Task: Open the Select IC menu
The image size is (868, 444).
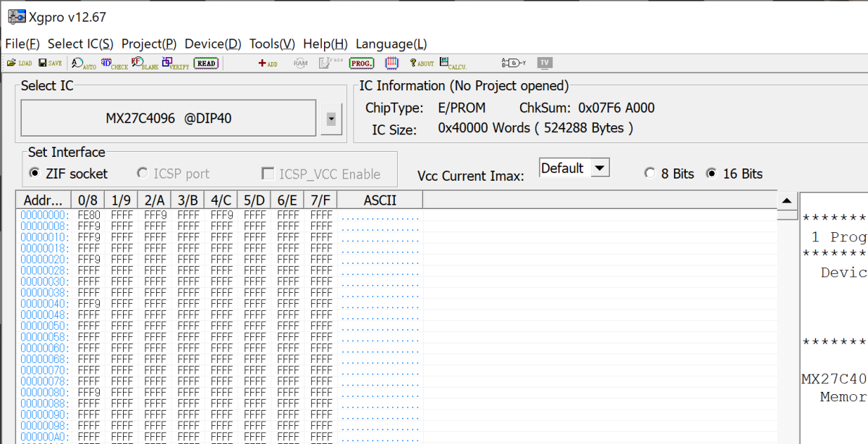Action: 80,43
